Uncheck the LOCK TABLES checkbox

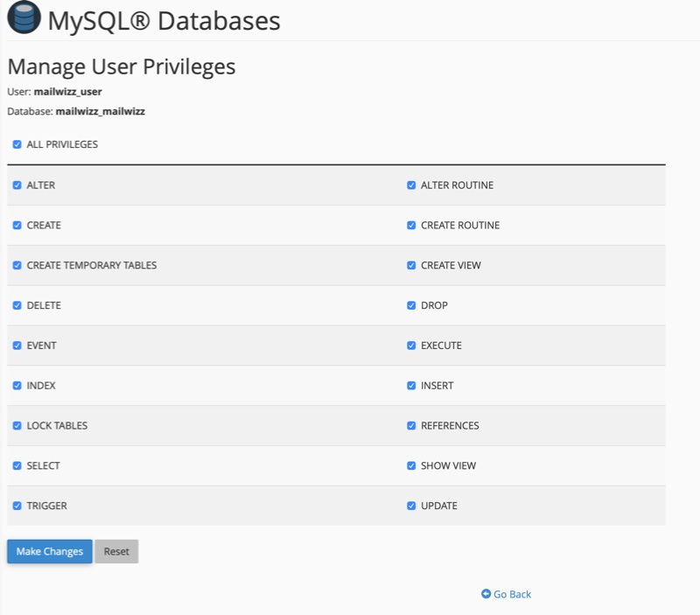point(17,426)
